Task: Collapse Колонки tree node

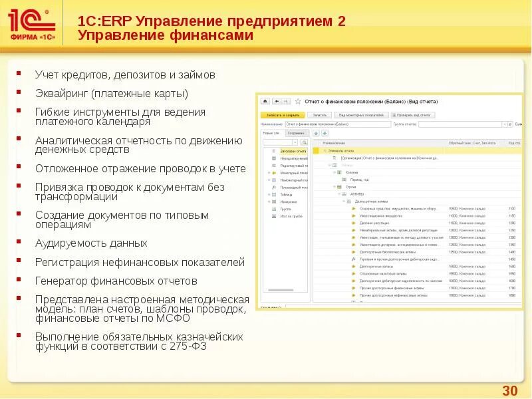Action: coord(334,172)
